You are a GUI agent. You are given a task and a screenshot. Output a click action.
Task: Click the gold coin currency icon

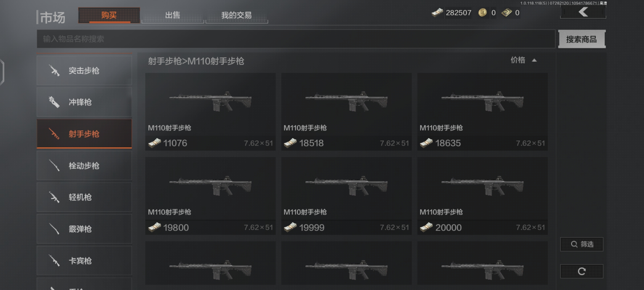(x=482, y=13)
